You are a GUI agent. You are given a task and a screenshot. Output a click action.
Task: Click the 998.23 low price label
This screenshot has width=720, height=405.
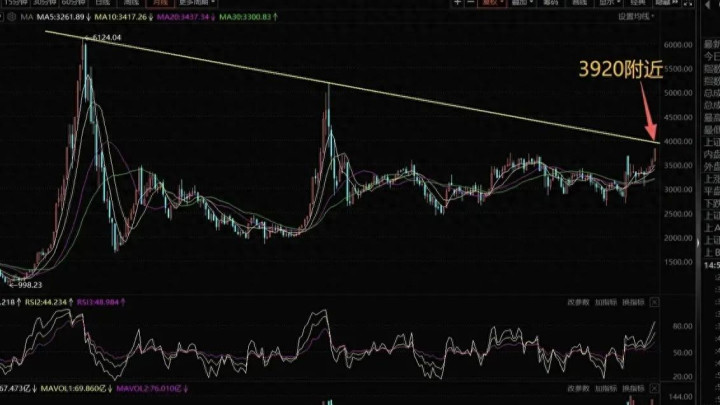(x=29, y=285)
